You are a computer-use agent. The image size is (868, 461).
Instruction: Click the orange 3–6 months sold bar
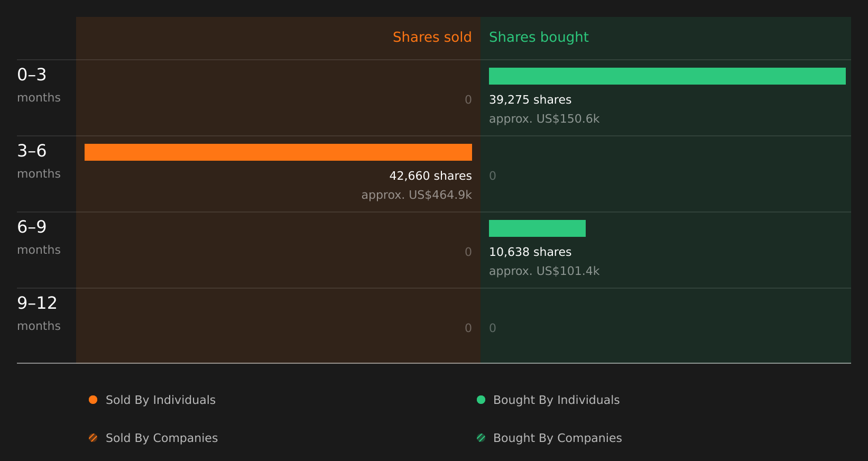pyautogui.click(x=278, y=152)
